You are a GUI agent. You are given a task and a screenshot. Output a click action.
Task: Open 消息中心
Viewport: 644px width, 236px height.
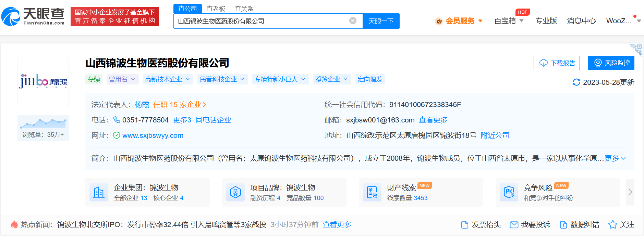(581, 21)
